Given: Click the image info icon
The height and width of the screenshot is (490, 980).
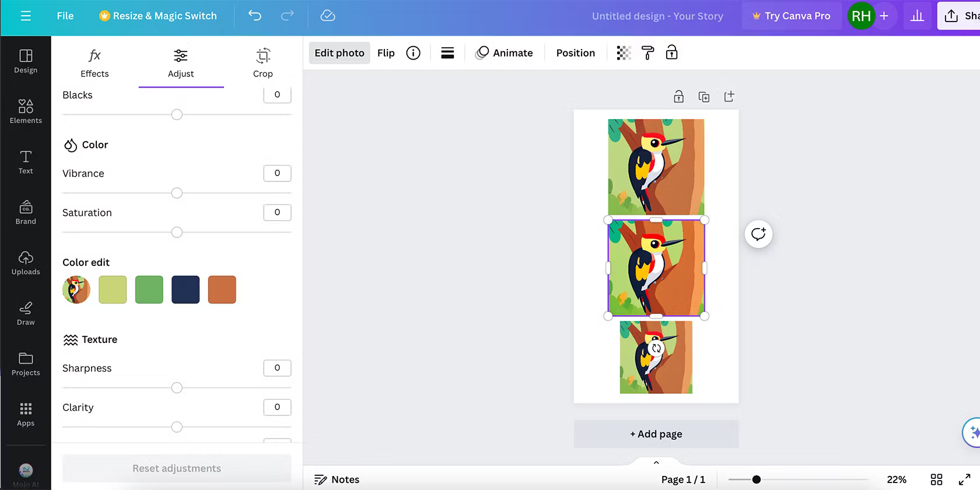Looking at the screenshot, I should click(413, 53).
